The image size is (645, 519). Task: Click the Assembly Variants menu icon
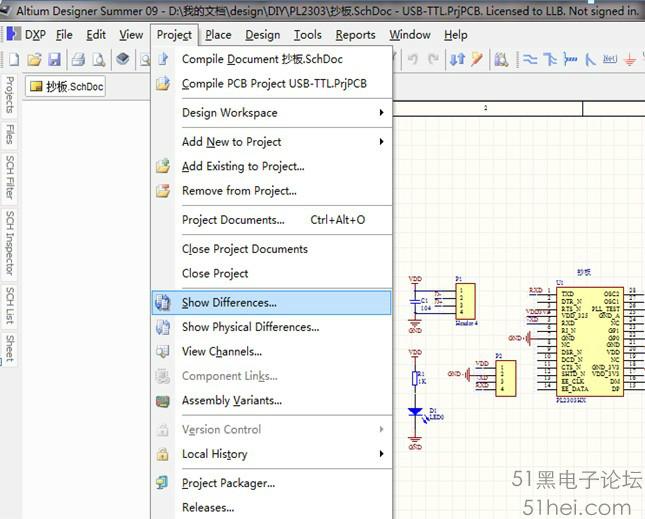click(163, 401)
